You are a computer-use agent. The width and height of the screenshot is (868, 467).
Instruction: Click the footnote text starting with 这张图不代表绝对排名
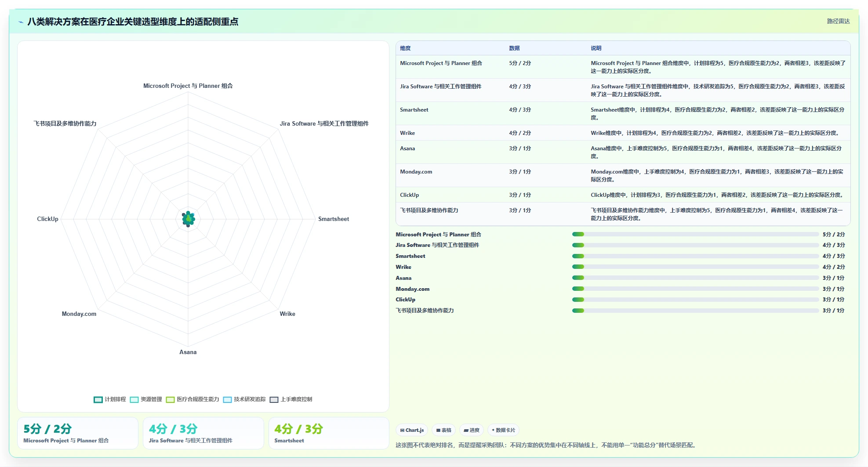545,445
